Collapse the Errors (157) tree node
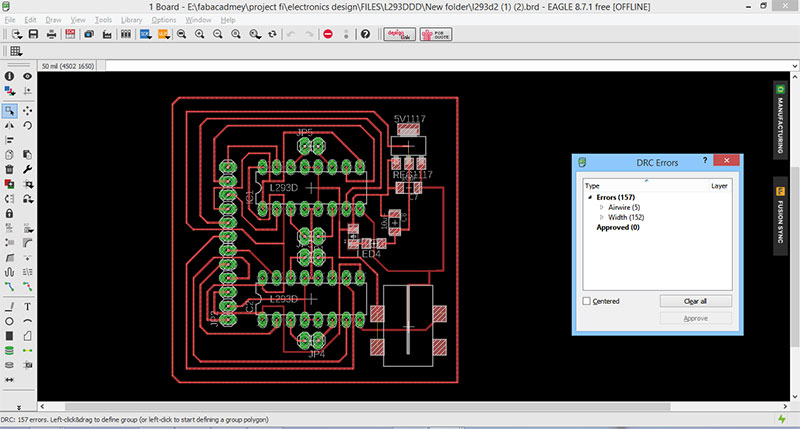 pos(590,197)
